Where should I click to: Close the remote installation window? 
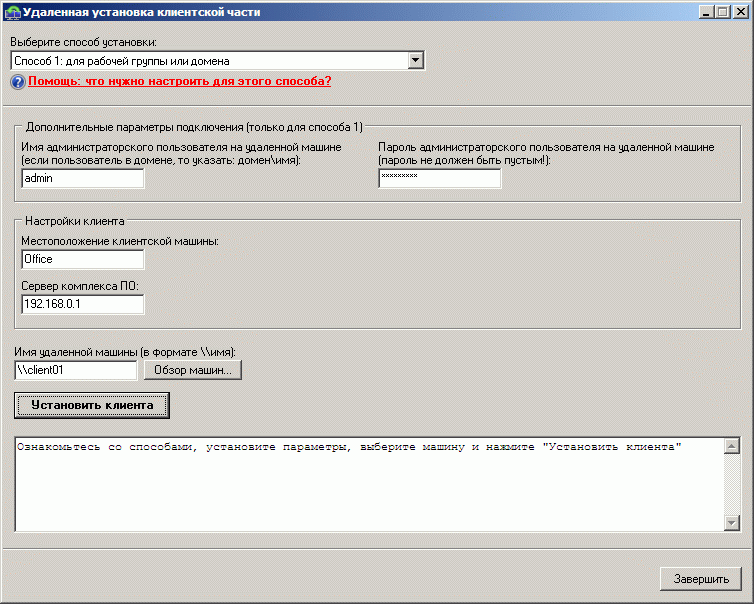click(740, 11)
